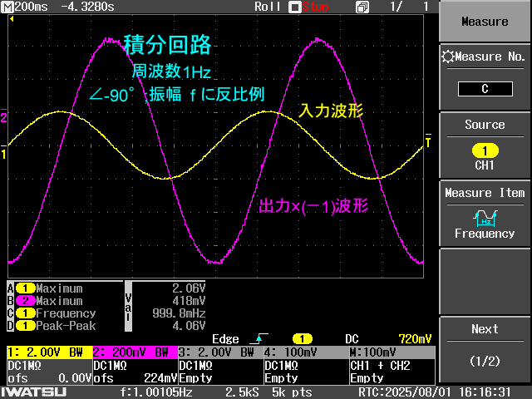Click the 2.06V measurement value
This screenshot has width=532, height=399.
(189, 288)
